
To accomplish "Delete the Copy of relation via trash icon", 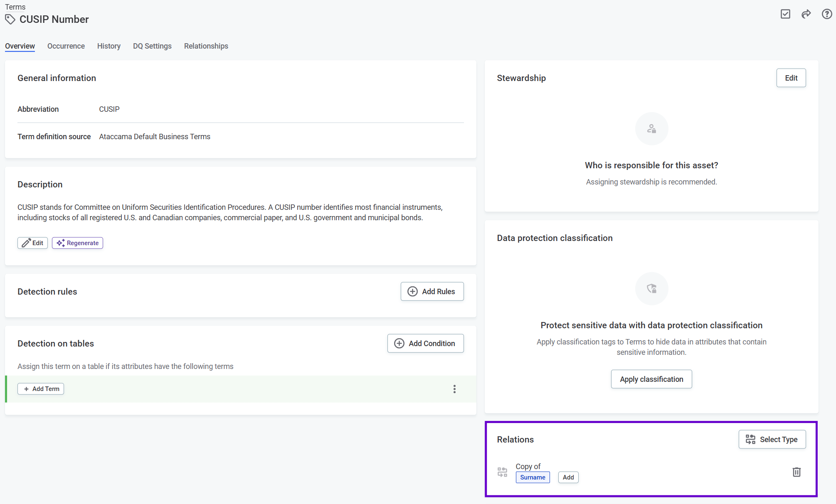I will coord(797,472).
